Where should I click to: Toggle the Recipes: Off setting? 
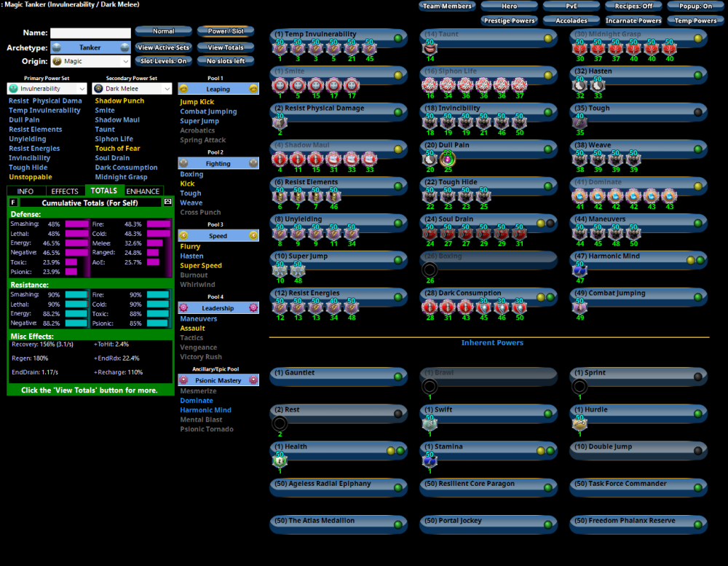pyautogui.click(x=633, y=6)
